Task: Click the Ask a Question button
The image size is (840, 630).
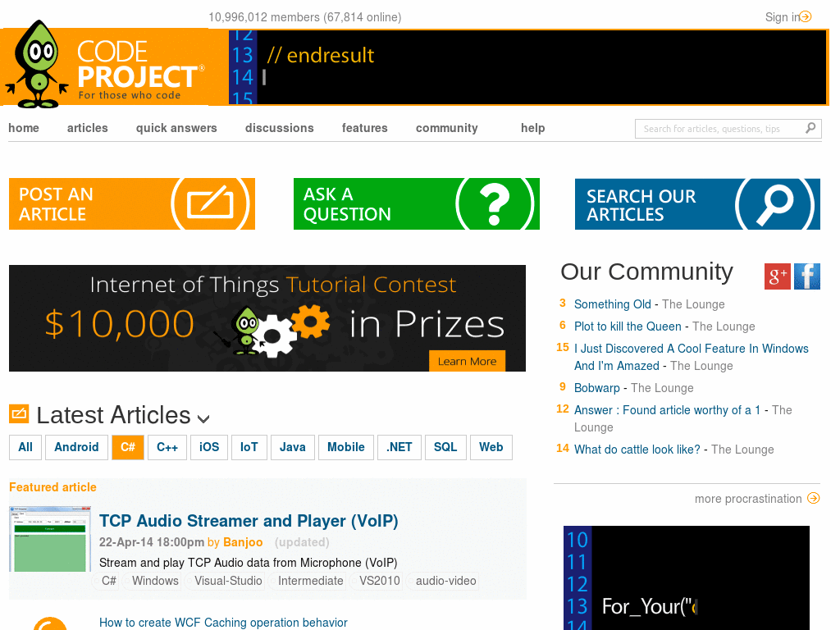Action: [416, 204]
